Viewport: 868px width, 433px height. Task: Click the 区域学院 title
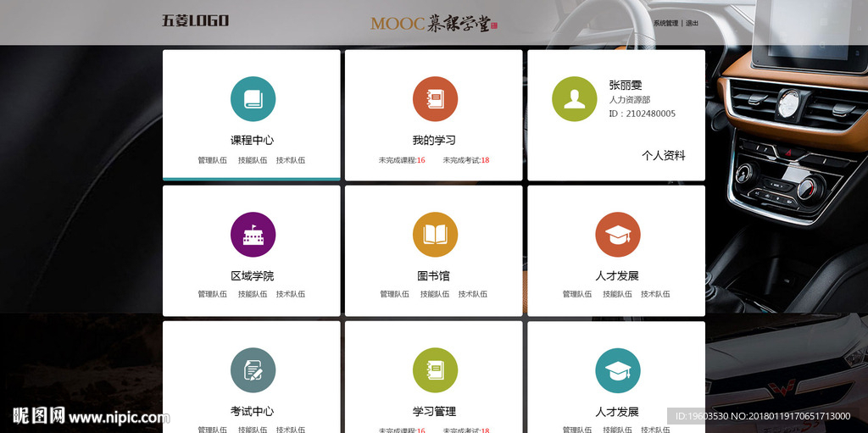point(253,275)
